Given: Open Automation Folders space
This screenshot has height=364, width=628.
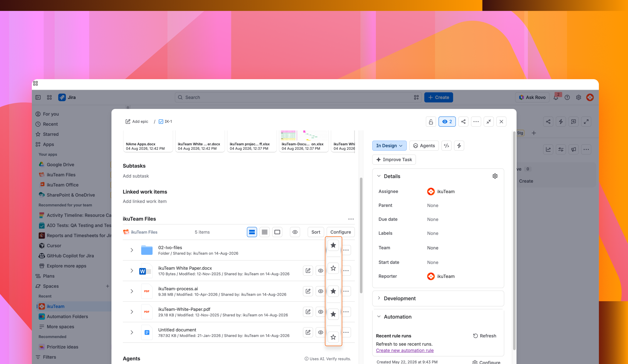Looking at the screenshot, I should pyautogui.click(x=67, y=317).
